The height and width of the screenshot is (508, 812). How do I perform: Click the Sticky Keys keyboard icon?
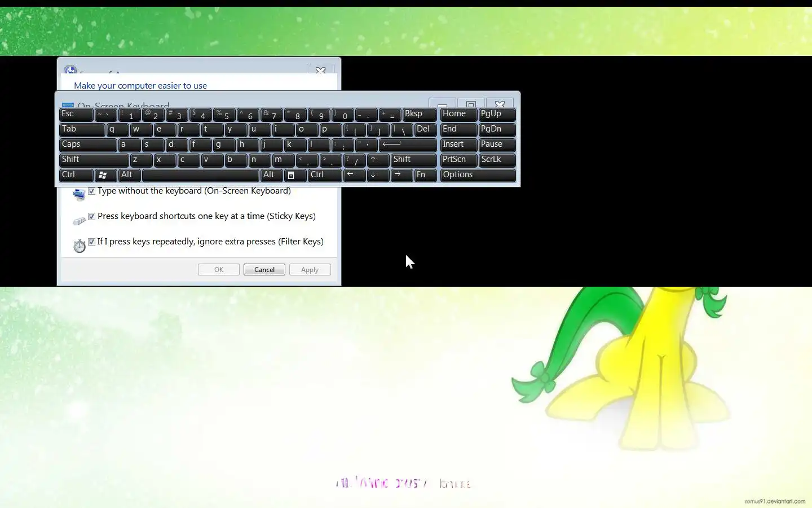[79, 221]
